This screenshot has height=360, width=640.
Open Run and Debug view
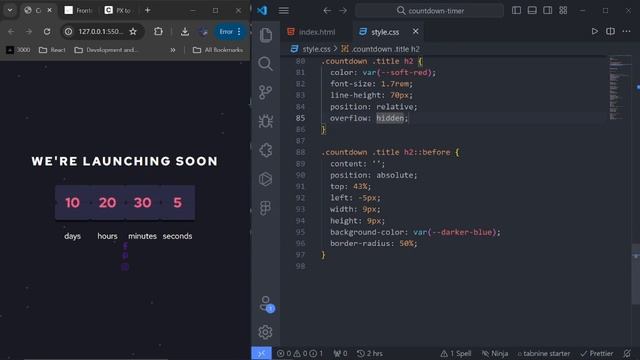click(x=265, y=121)
